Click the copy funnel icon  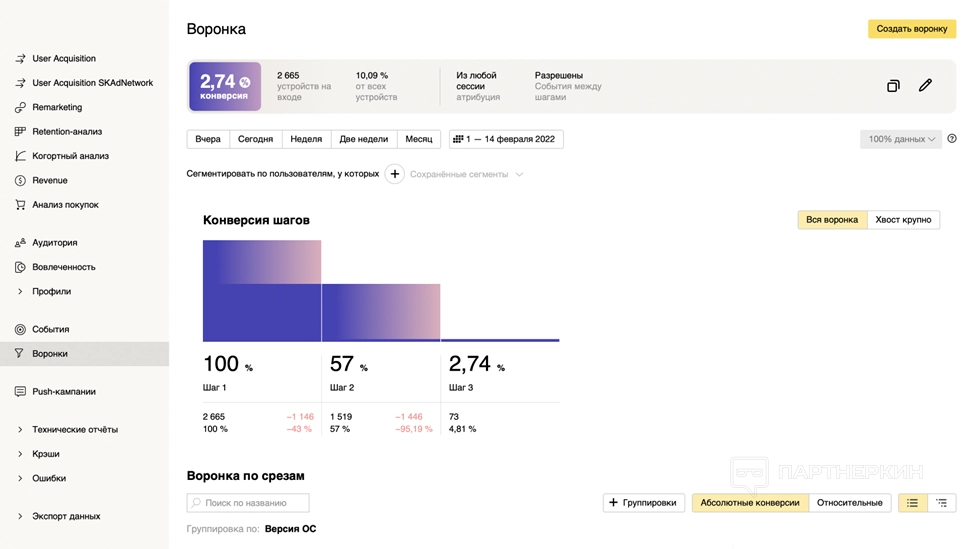tap(893, 86)
